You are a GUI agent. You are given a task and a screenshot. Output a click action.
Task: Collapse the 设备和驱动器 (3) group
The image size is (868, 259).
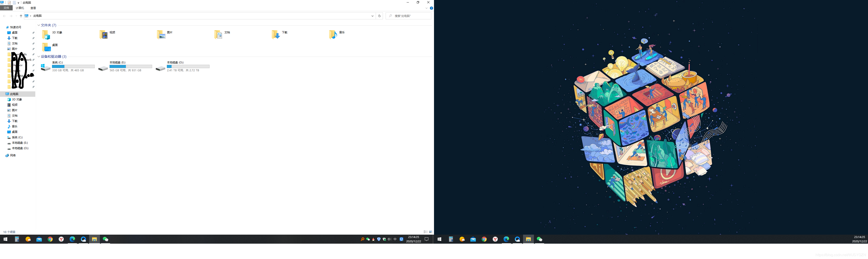pyautogui.click(x=39, y=56)
